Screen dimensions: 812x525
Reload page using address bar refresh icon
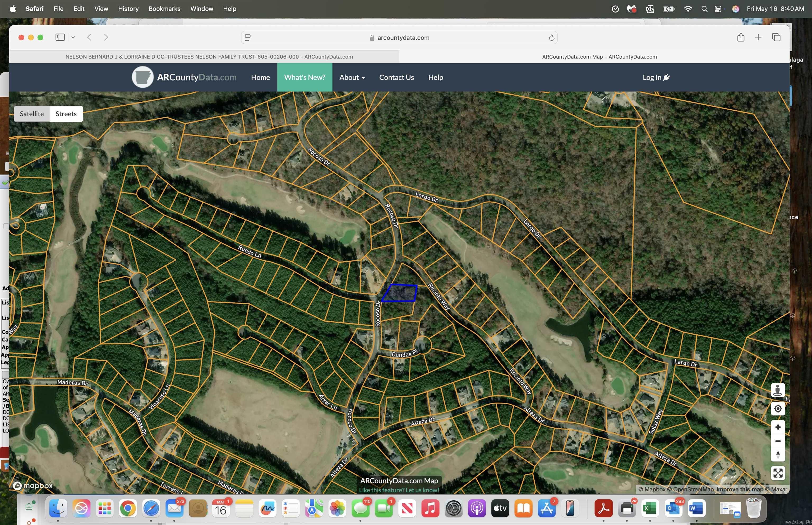tap(551, 37)
